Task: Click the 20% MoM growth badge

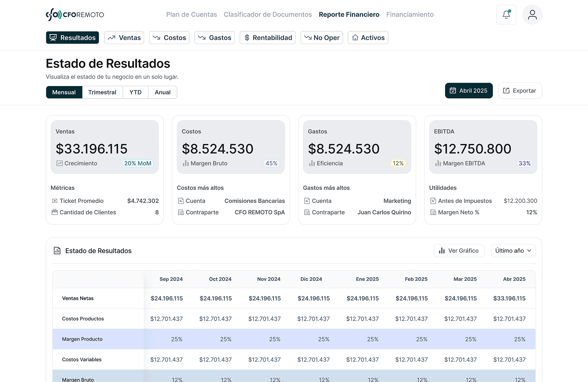Action: pyautogui.click(x=138, y=163)
